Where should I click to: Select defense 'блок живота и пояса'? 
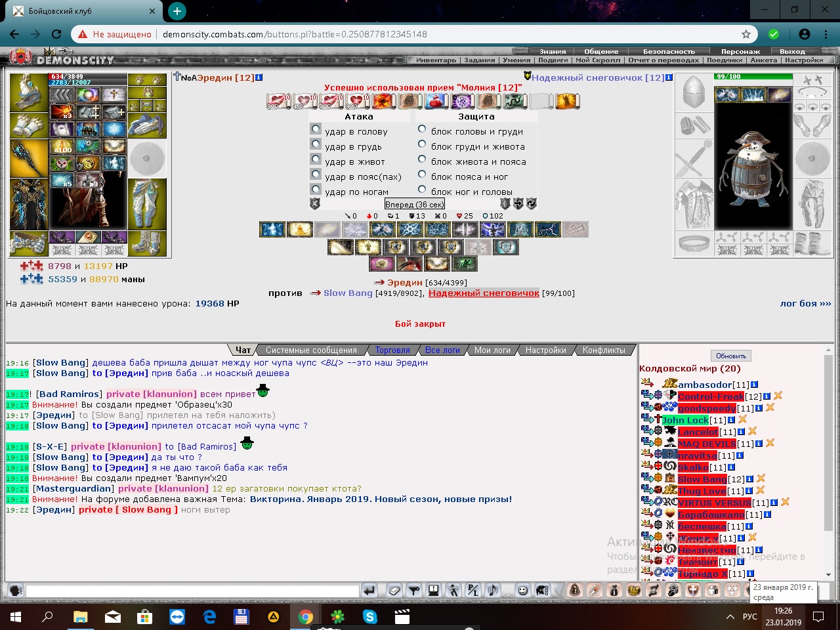click(422, 159)
